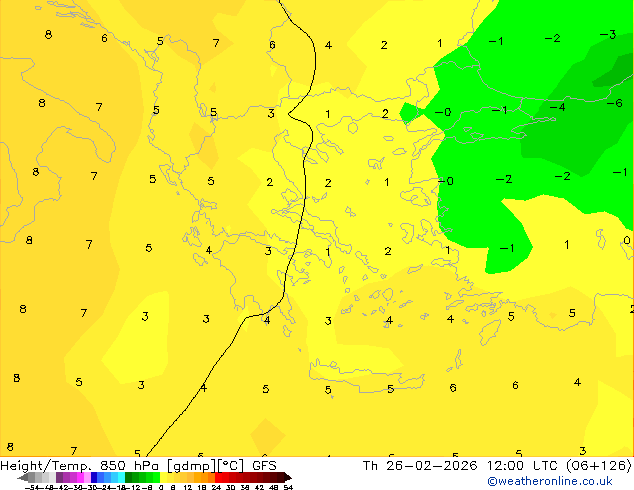Image resolution: width=634 pixels, height=490 pixels.
Task: Click the "26-02-2026" date text
Action: [x=431, y=466]
